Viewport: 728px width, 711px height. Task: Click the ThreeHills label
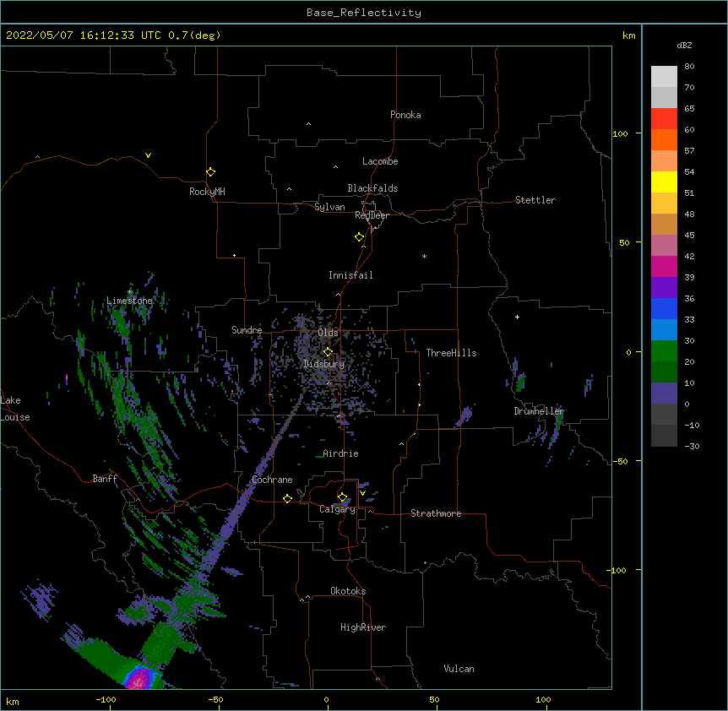tap(451, 353)
